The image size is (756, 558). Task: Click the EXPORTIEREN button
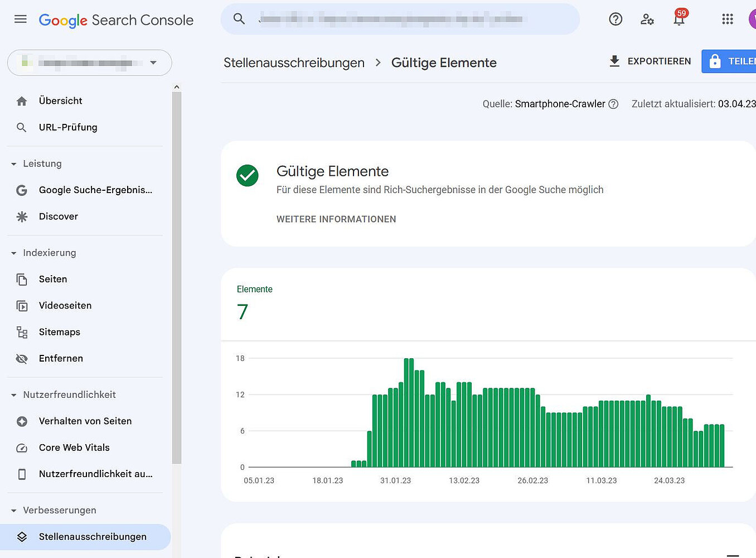click(x=650, y=61)
